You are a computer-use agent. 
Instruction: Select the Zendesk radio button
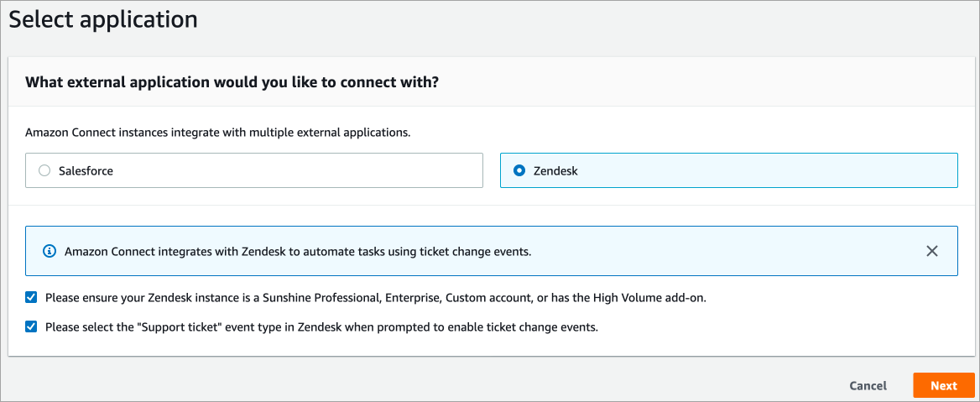click(x=519, y=170)
